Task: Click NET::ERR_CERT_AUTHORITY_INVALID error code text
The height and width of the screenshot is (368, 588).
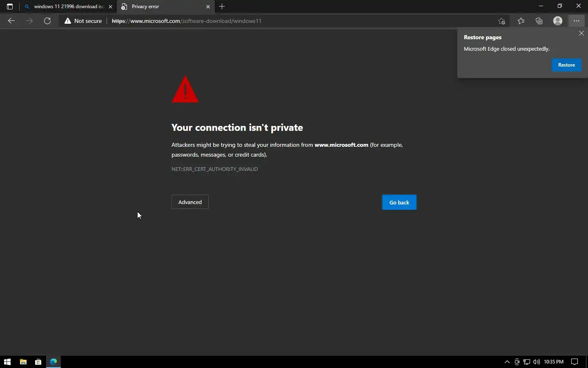Action: pos(214,169)
